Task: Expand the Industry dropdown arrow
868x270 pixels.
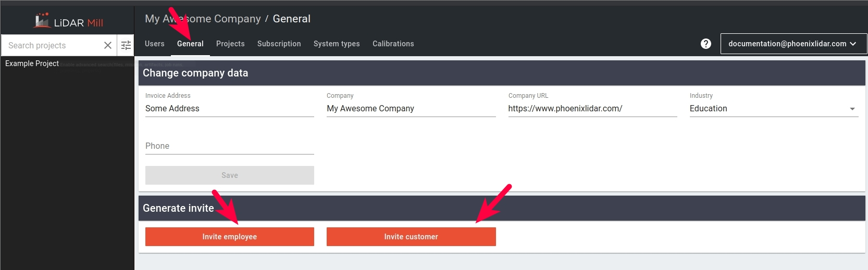Action: [x=852, y=109]
